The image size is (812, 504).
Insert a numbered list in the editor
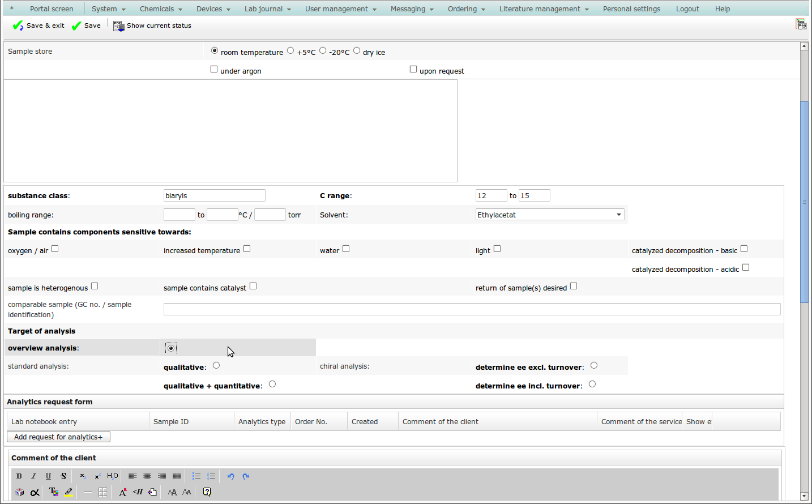(x=211, y=476)
